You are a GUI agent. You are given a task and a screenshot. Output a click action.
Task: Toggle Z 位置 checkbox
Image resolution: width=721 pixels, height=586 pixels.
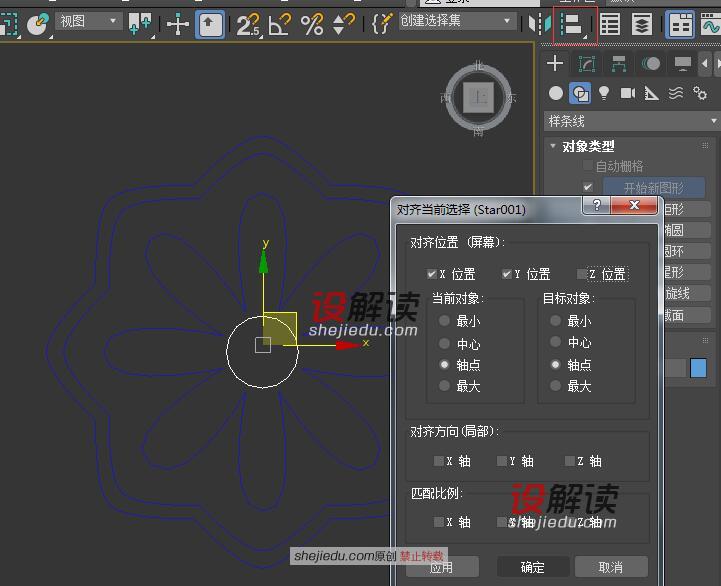click(582, 274)
